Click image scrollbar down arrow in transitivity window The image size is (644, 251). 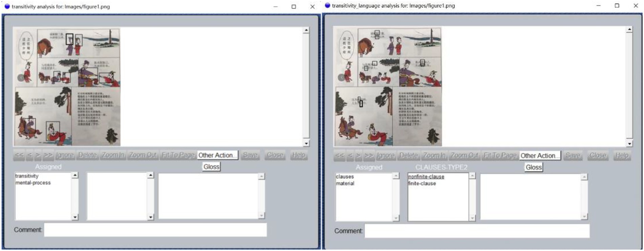pos(306,143)
